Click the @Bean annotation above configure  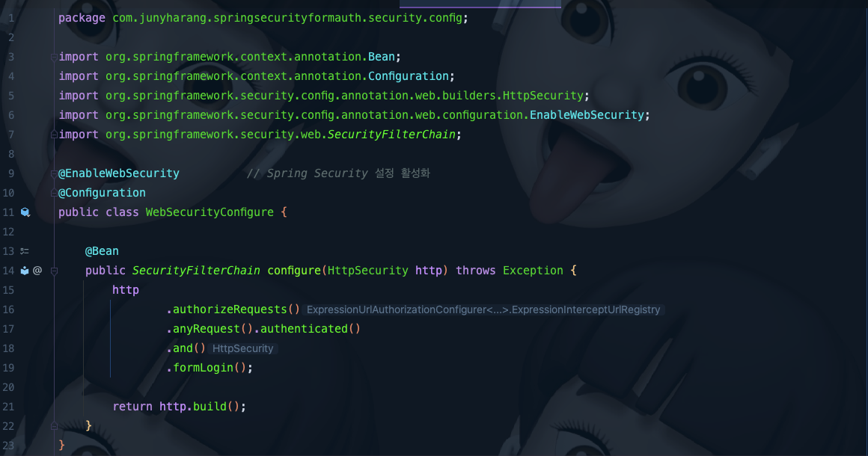[102, 251]
